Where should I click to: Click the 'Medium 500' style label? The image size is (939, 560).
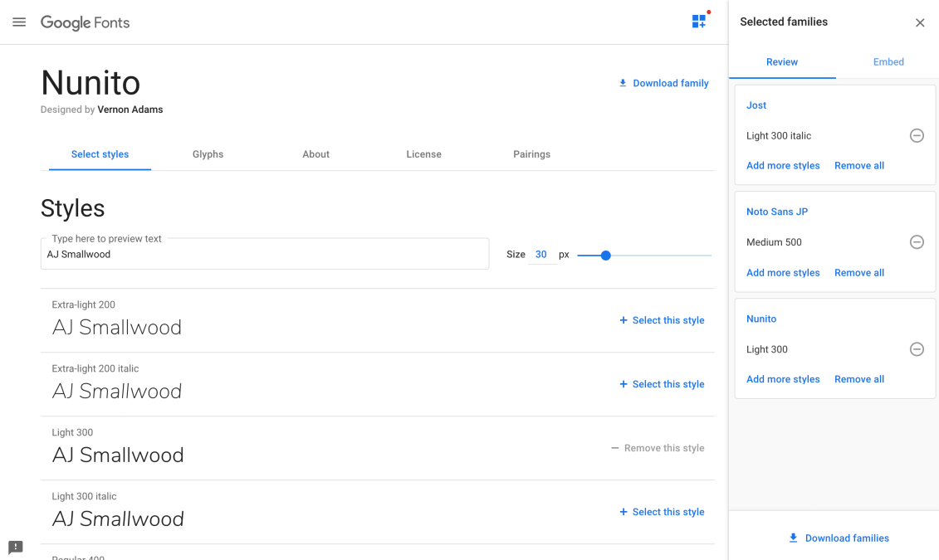coord(774,242)
